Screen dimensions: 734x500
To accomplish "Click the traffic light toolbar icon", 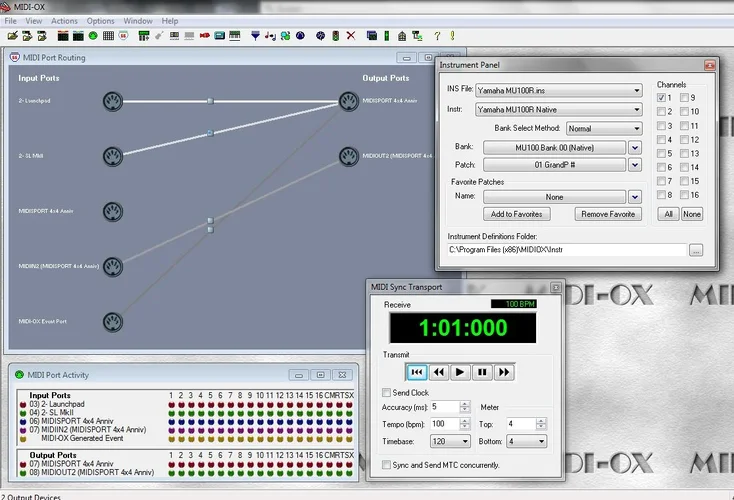I will (336, 36).
